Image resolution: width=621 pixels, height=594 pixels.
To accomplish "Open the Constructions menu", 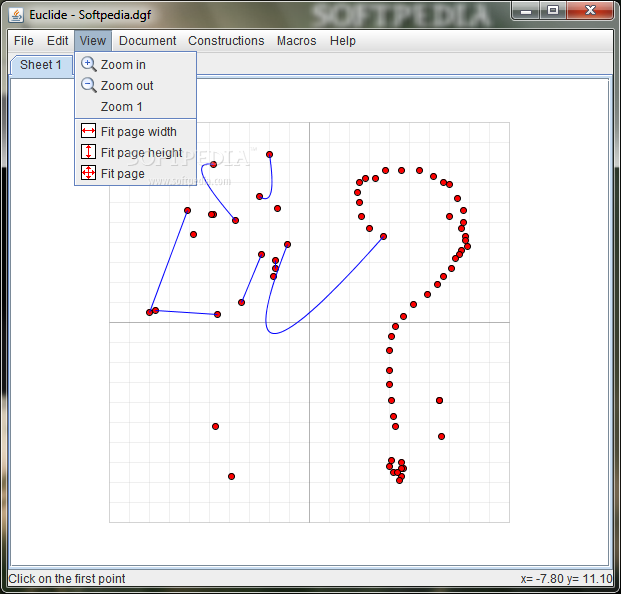I will point(226,41).
